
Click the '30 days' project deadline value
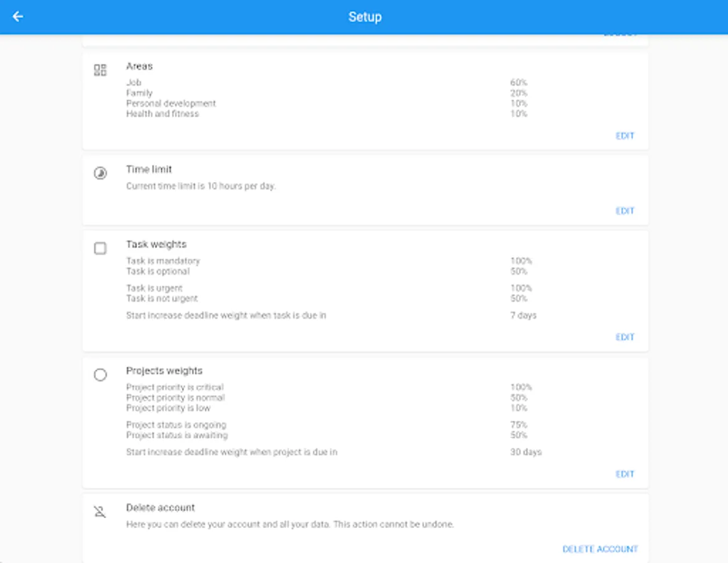pyautogui.click(x=526, y=452)
